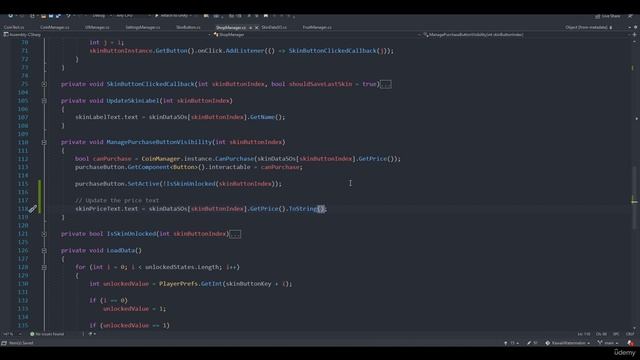
Task: Click 'GetName' on line 107
Action: point(262,117)
